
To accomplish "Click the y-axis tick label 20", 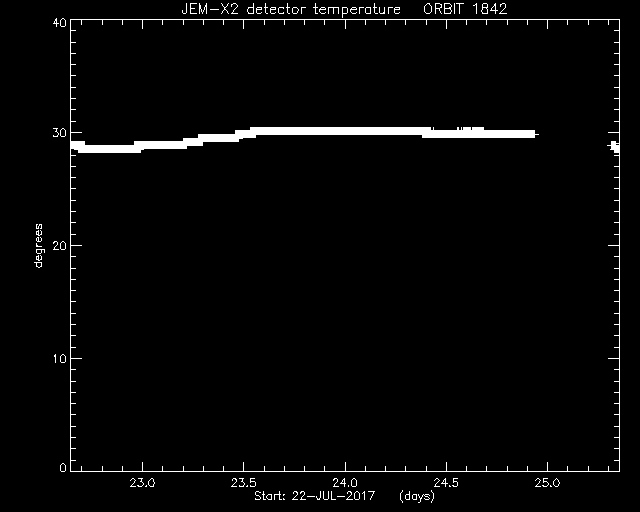I will 60,245.
